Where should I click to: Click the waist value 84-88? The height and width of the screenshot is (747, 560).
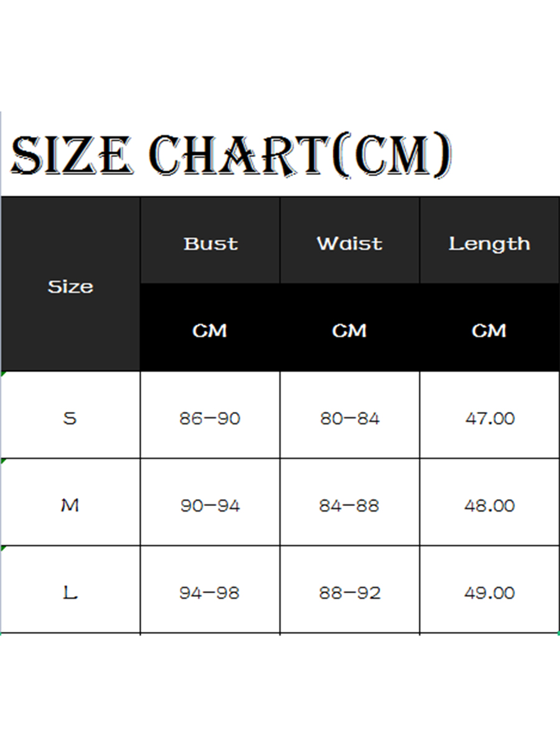pyautogui.click(x=350, y=505)
